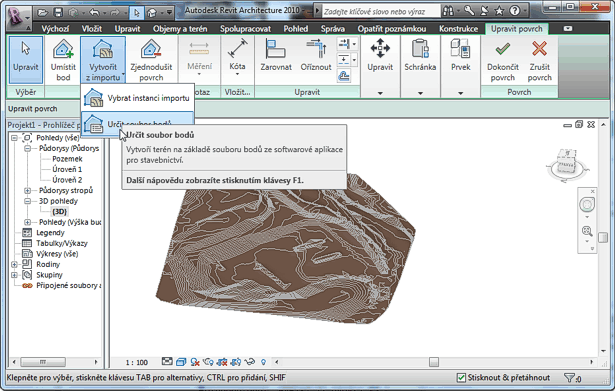Click the horizontal scrollbar thumb of the view
Screen dimensions: 615x391
pos(434,362)
